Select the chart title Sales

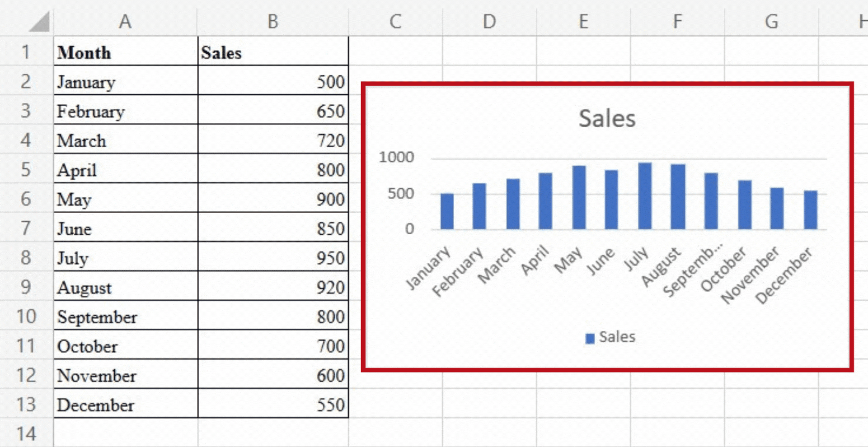(607, 118)
